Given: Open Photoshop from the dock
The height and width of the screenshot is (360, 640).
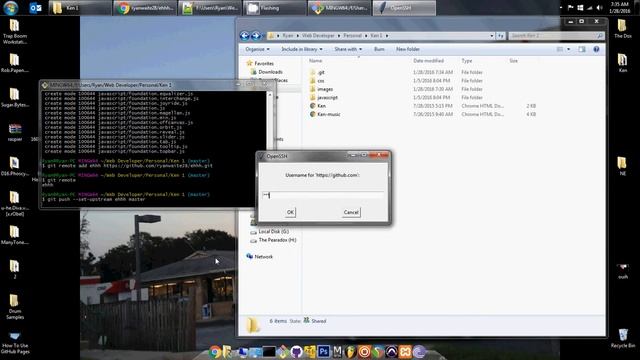Looking at the screenshot, I should 324,351.
